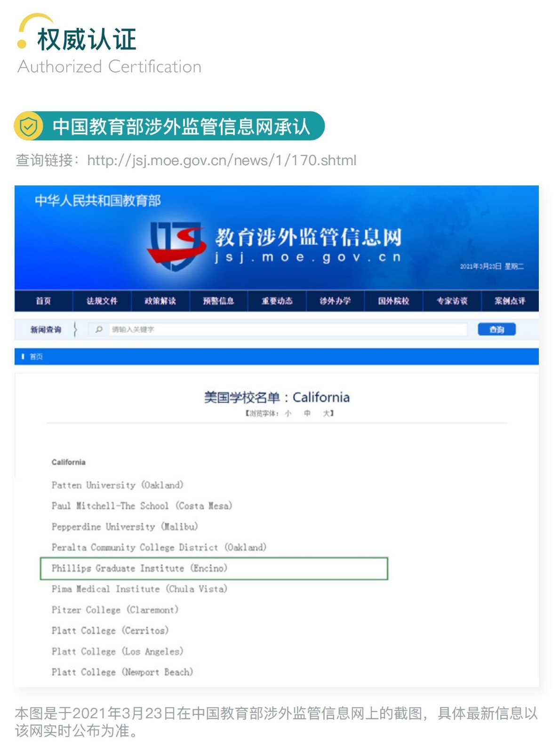
Task: Go to 政策解读 in the nav bar
Action: pyautogui.click(x=160, y=301)
